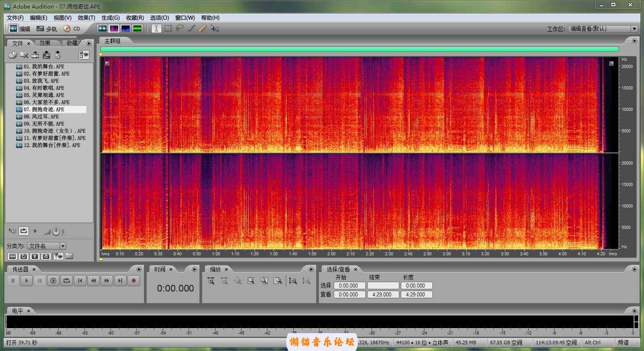
Task: Open the 分类为 sort dropdown
Action: pyautogui.click(x=47, y=246)
